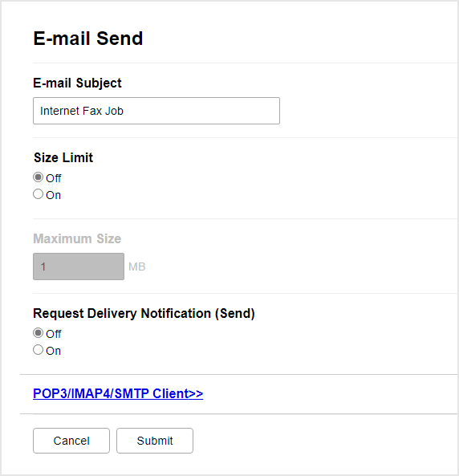Click the Size Limit section heading
The width and height of the screenshot is (459, 476).
point(63,157)
